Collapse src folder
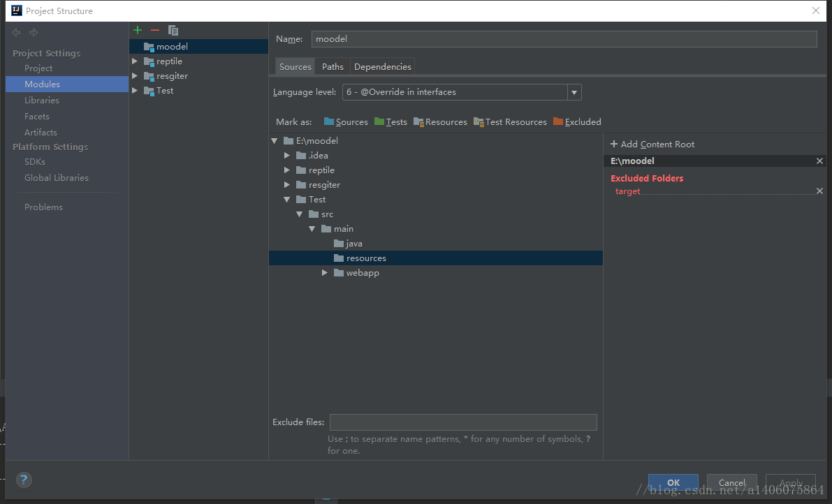Screen dimensions: 832x504 pos(300,214)
